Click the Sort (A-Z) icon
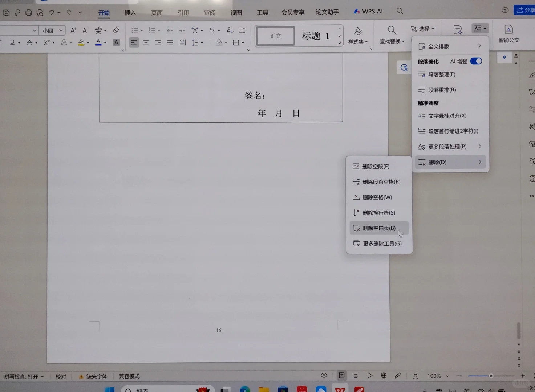535x392 pixels. [x=230, y=30]
